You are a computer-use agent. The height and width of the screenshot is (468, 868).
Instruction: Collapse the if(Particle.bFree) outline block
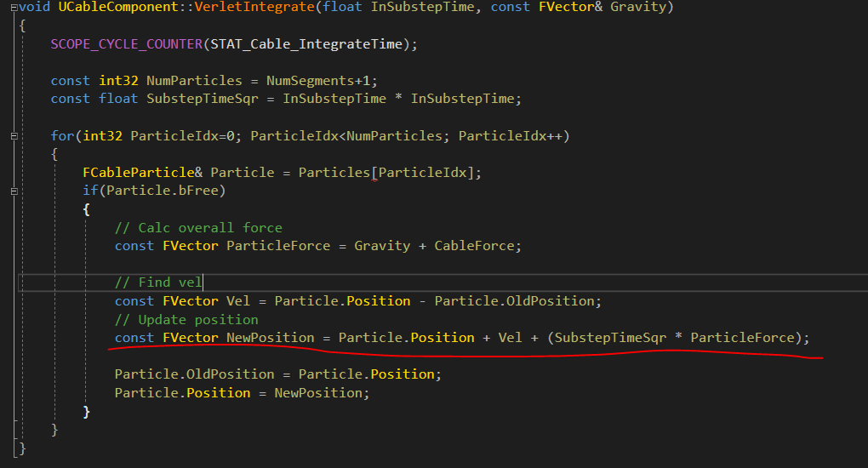point(14,191)
